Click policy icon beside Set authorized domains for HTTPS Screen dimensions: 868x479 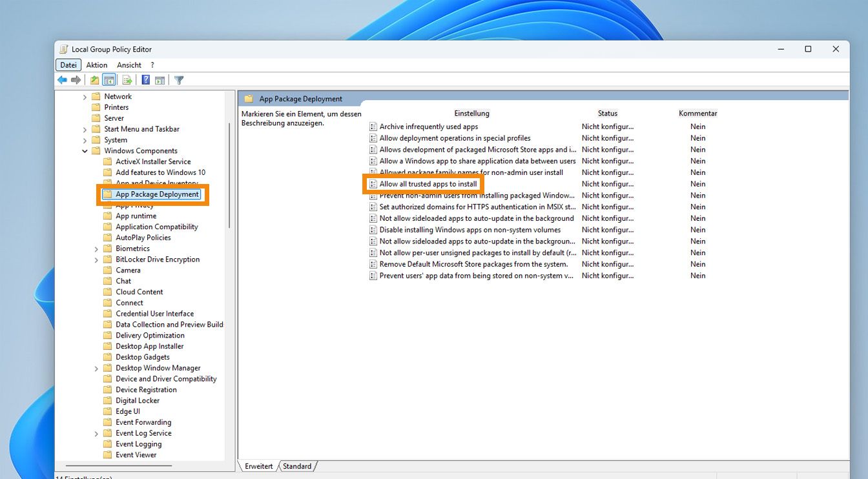(x=373, y=207)
